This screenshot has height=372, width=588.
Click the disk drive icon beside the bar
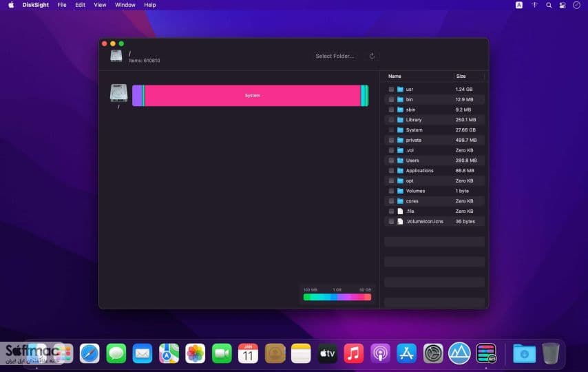click(118, 93)
